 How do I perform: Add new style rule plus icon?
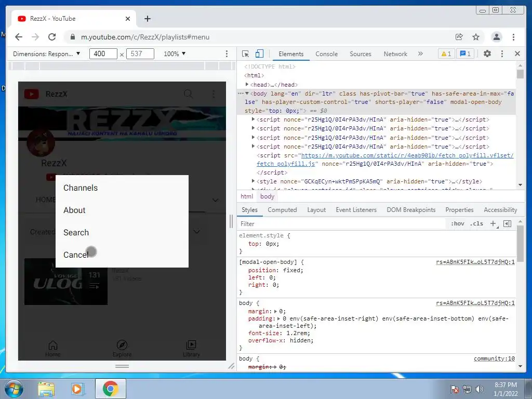tap(494, 223)
